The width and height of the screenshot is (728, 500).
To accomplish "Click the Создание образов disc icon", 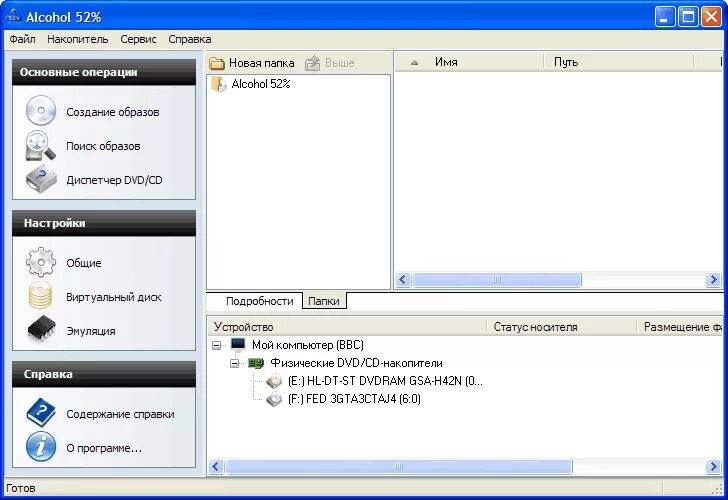I will tap(41, 110).
